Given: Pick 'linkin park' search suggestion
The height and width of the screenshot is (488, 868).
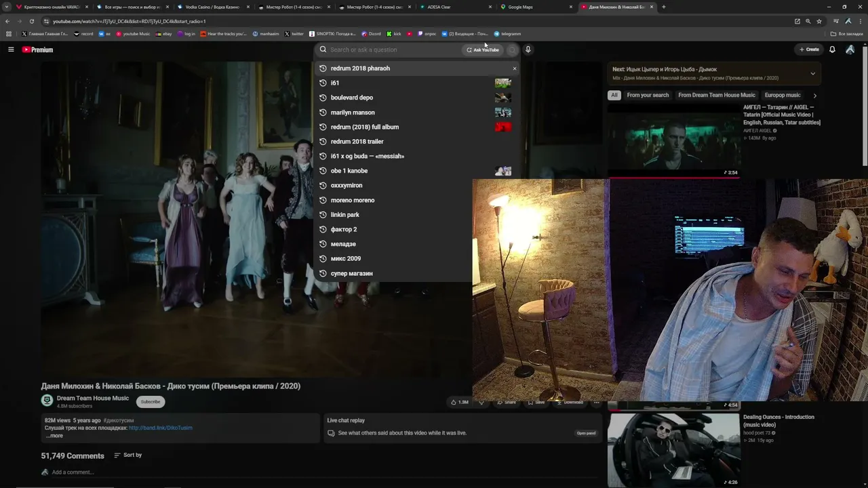Looking at the screenshot, I should click(345, 215).
